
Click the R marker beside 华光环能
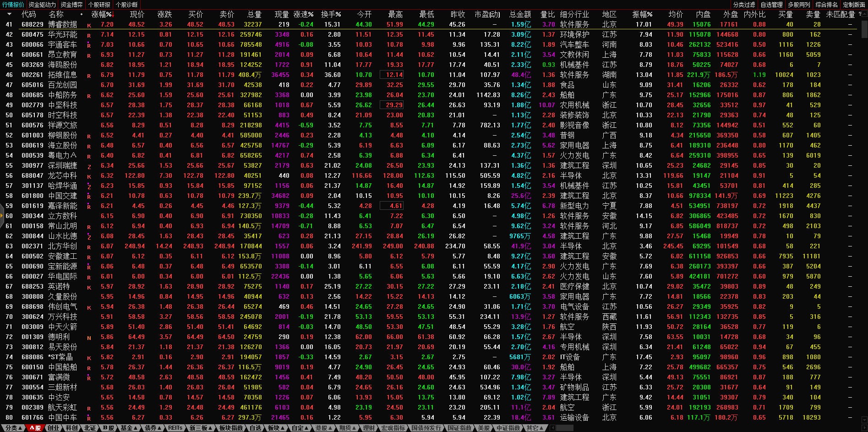(x=89, y=35)
